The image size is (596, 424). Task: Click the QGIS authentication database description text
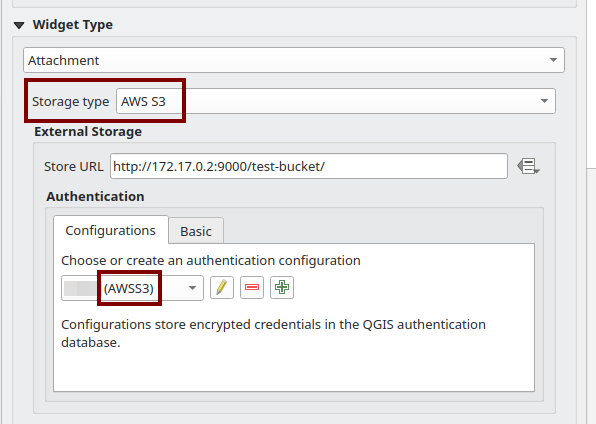273,333
